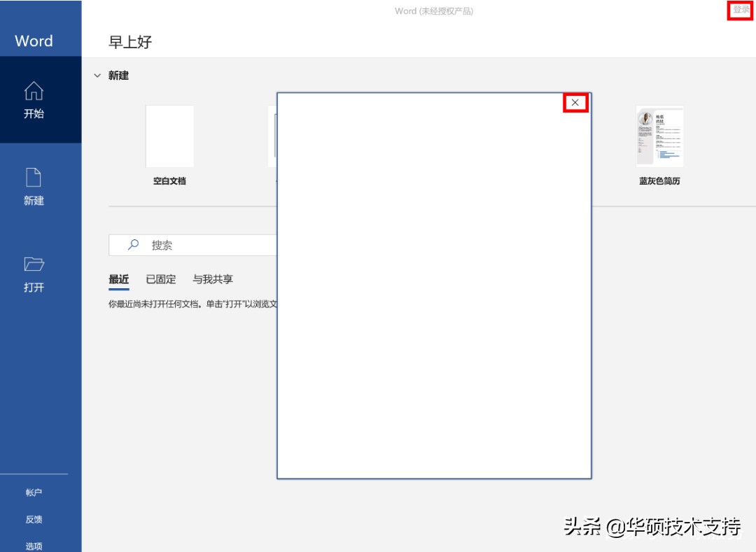The width and height of the screenshot is (756, 552).
Task: Click the 早上好 greeting heading
Action: pos(130,42)
